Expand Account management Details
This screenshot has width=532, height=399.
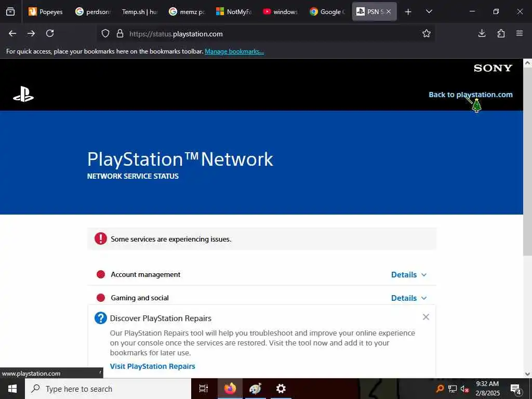(x=409, y=274)
